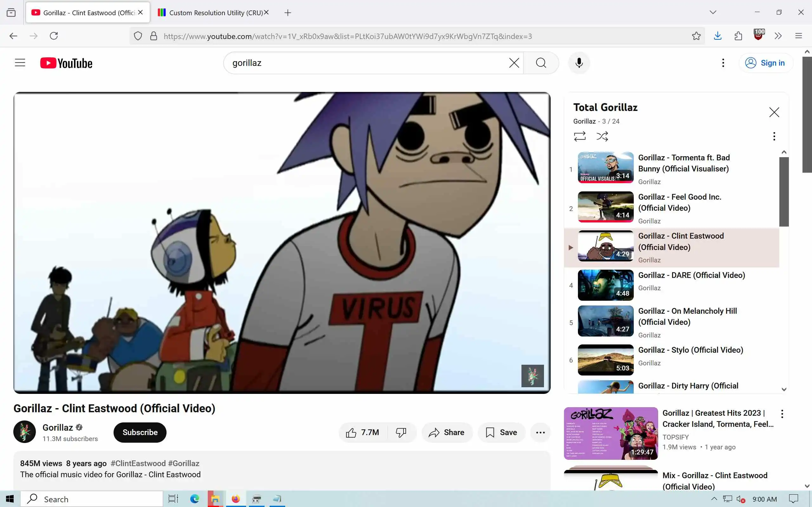Open the YouTube hamburger guide menu
Screen dimensions: 812x507
(x=20, y=63)
